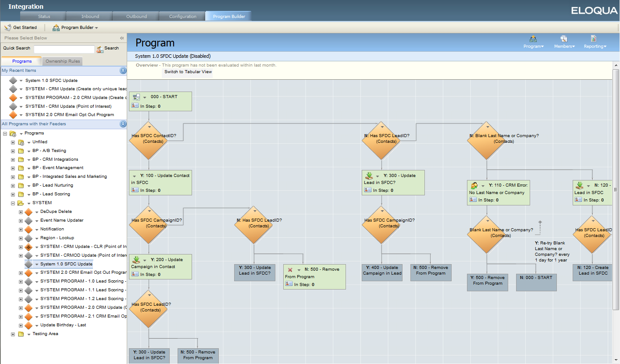Select the Y: 100 - Update Contact step

161,183
